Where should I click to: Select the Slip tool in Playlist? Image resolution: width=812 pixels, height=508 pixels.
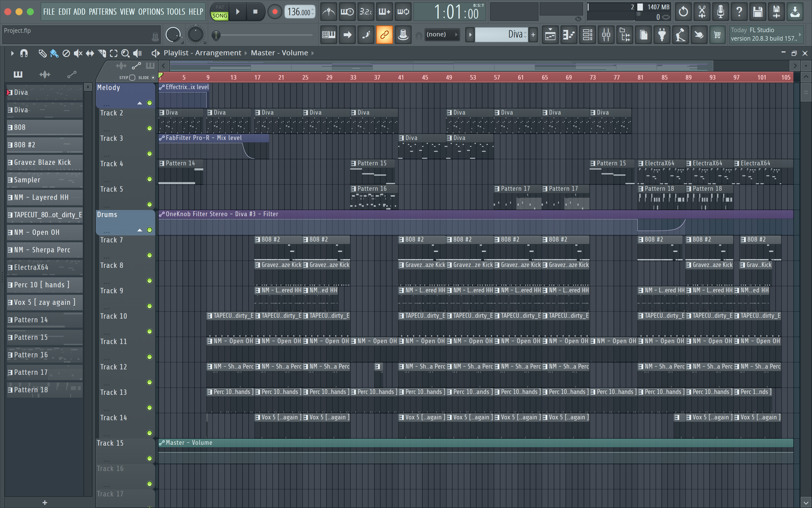(x=90, y=53)
